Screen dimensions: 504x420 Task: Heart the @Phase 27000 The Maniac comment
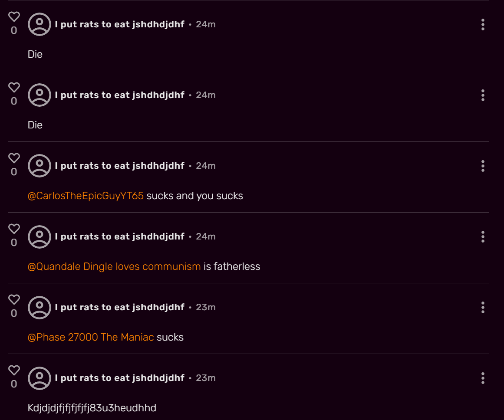[x=14, y=299]
